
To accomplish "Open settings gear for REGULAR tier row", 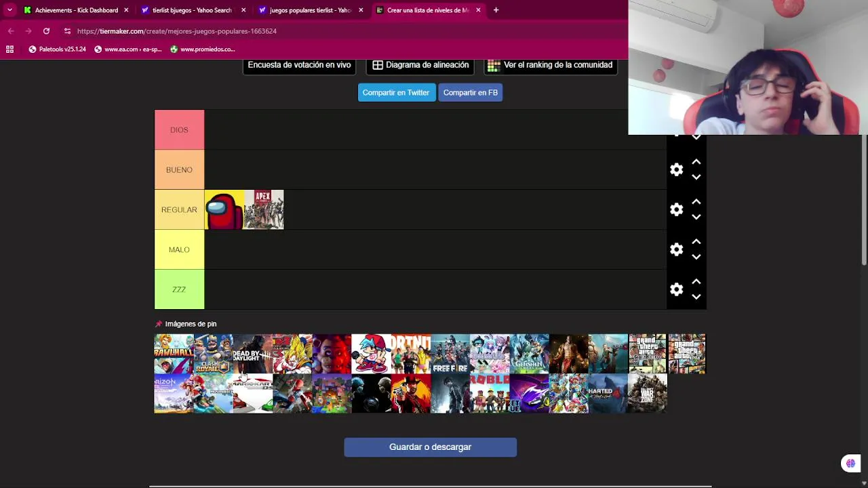I will tap(676, 209).
